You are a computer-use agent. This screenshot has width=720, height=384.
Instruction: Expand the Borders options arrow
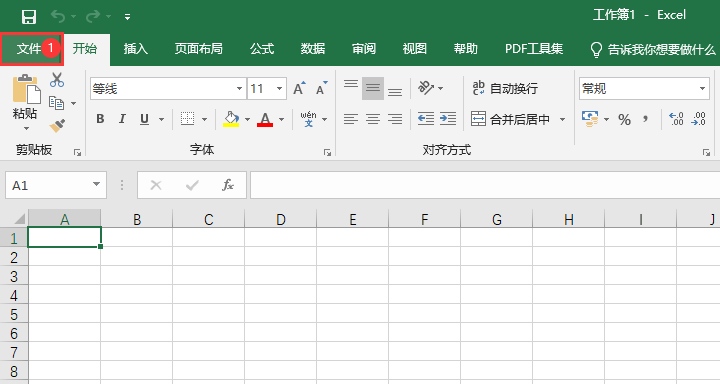click(204, 119)
